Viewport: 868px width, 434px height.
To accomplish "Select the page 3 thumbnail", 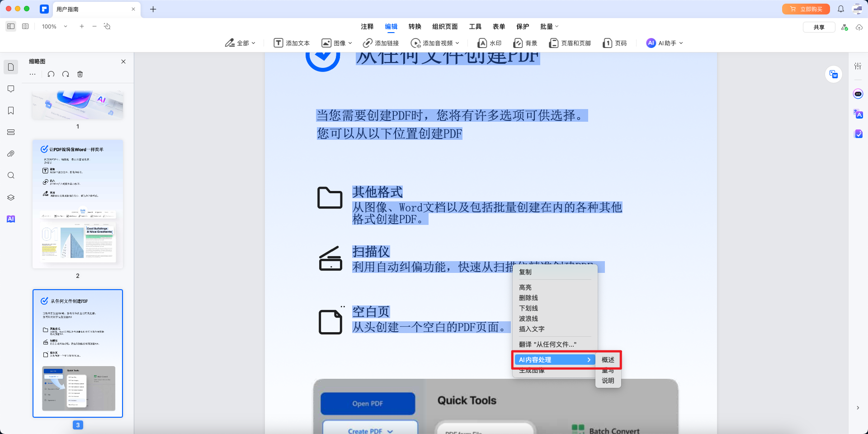I will coord(77,353).
